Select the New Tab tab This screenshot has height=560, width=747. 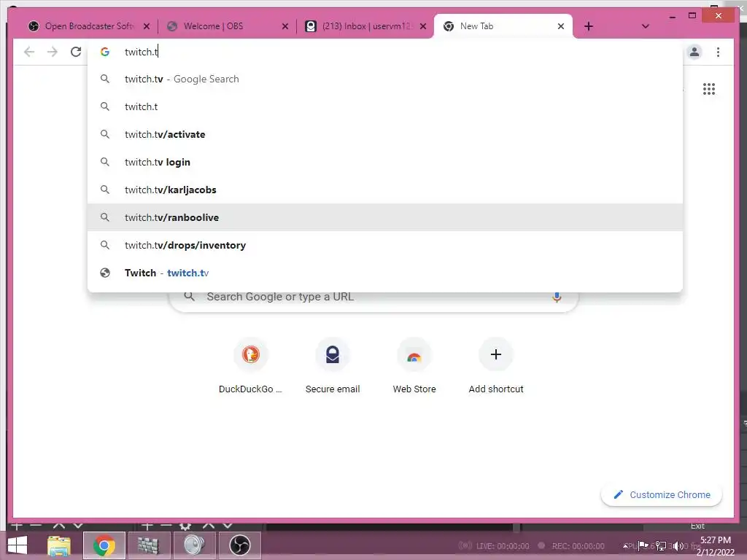click(x=503, y=26)
